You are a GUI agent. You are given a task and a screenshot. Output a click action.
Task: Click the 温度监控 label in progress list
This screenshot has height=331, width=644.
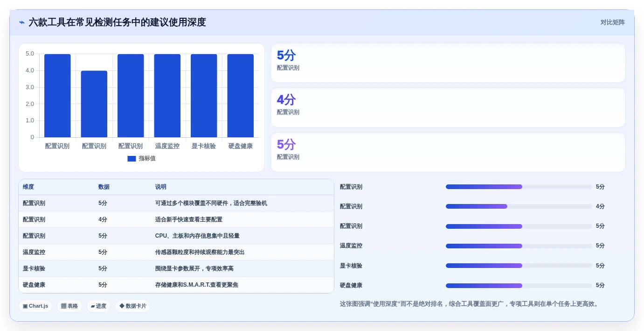point(351,246)
